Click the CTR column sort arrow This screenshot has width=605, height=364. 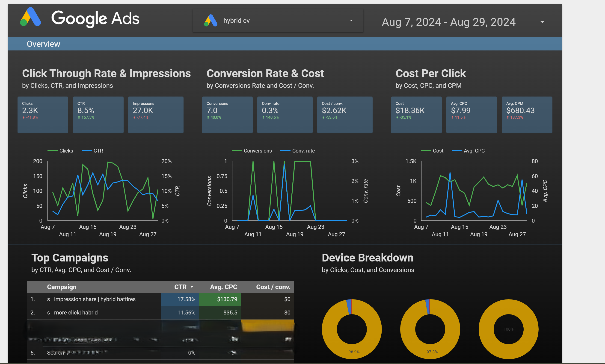192,287
